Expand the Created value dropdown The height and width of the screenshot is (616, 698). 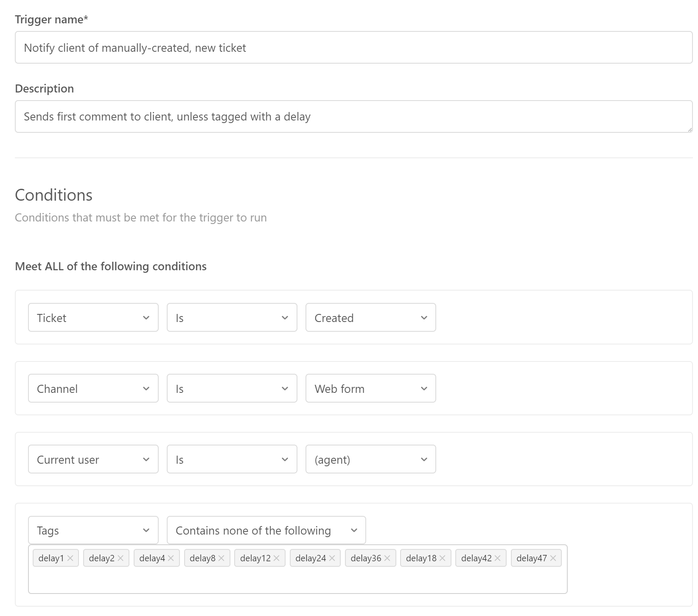coord(370,318)
